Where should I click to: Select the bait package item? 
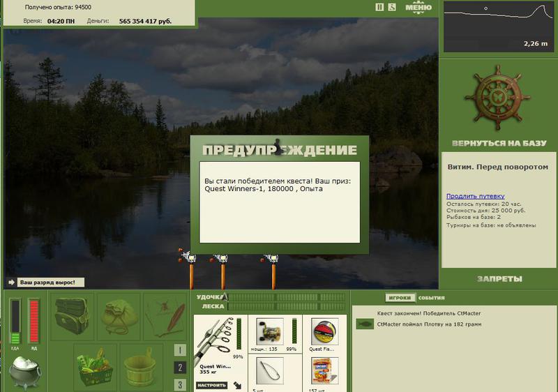pos(324,371)
